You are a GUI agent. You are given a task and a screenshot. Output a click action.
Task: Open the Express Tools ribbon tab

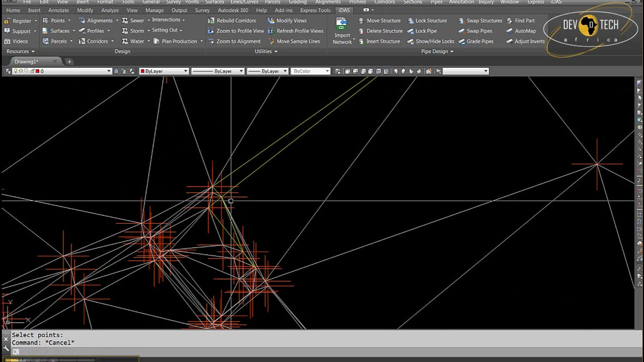pyautogui.click(x=315, y=10)
